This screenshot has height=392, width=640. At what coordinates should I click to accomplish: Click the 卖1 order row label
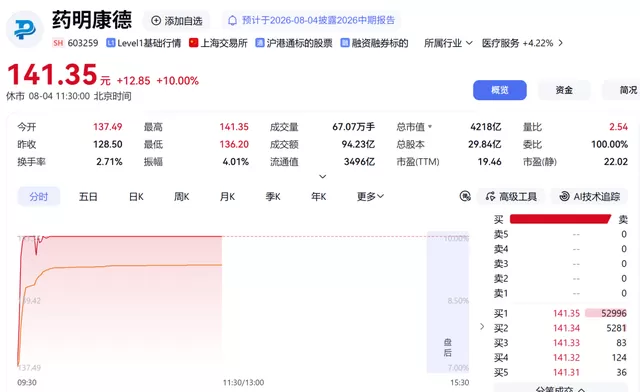[x=501, y=294]
